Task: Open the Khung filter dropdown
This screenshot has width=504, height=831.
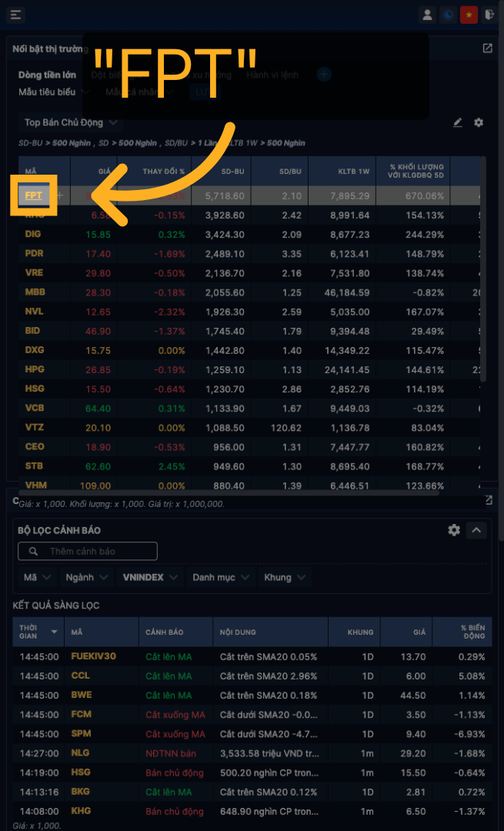Action: (285, 577)
